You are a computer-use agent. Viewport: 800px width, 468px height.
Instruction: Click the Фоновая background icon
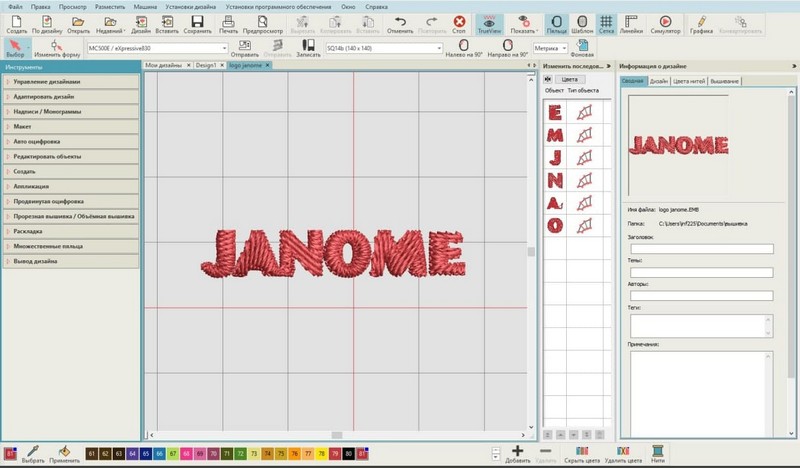click(582, 48)
